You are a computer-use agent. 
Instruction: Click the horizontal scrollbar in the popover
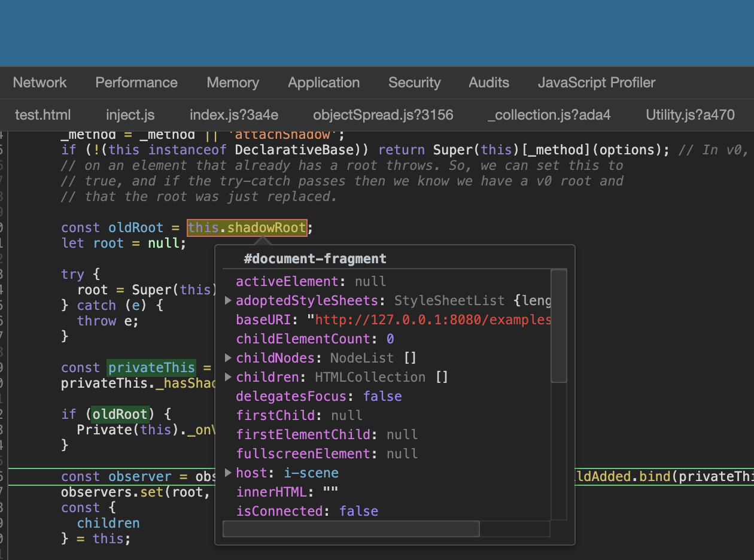pos(351,529)
